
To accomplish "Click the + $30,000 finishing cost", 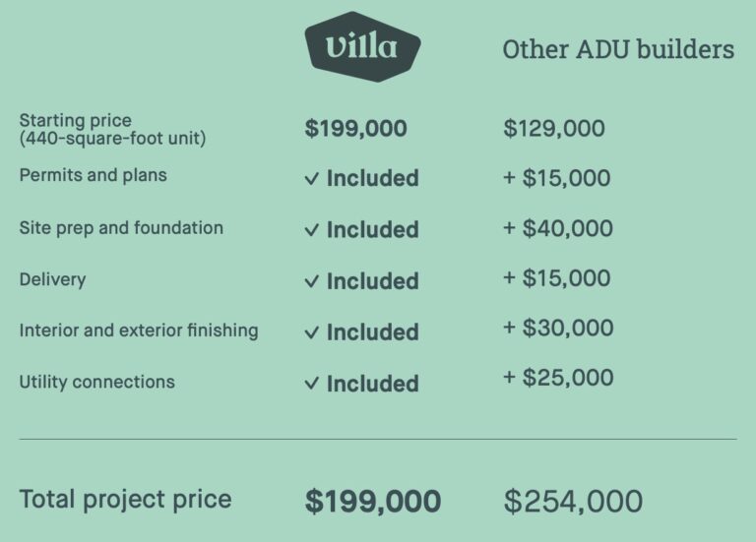I will tap(558, 328).
